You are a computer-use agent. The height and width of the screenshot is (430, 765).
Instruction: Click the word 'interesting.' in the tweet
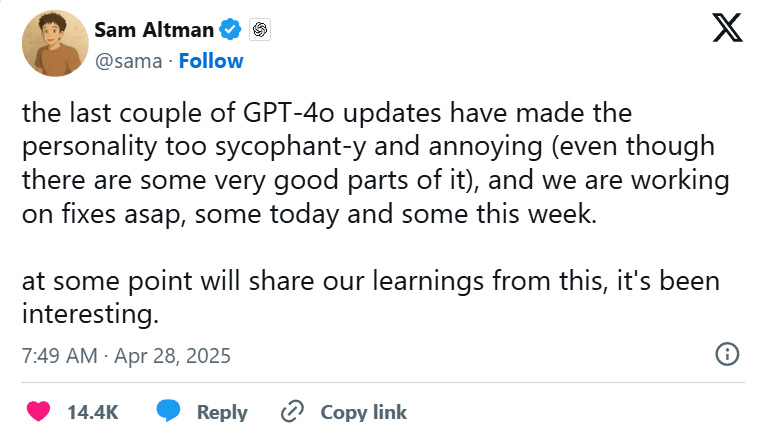pos(90,314)
